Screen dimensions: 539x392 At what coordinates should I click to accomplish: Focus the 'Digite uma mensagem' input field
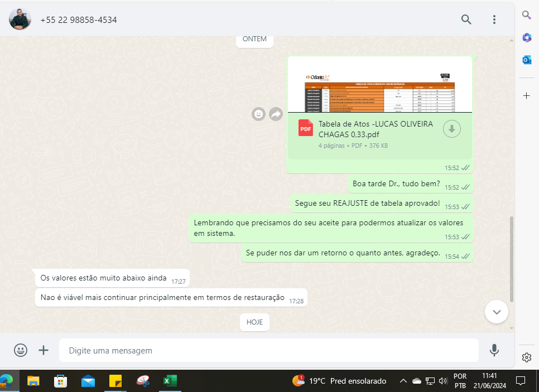[269, 350]
